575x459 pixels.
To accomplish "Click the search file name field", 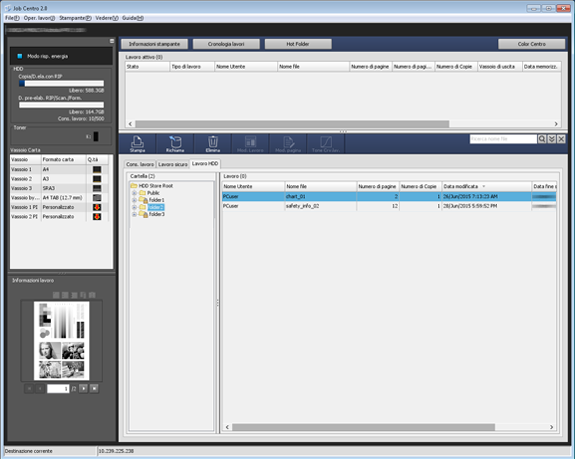I will click(x=503, y=139).
